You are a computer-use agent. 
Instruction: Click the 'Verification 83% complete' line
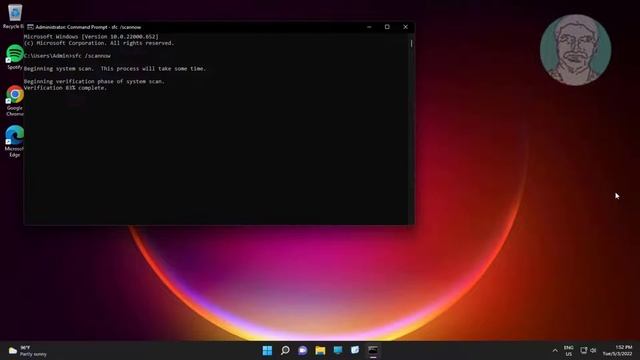pyautogui.click(x=65, y=88)
